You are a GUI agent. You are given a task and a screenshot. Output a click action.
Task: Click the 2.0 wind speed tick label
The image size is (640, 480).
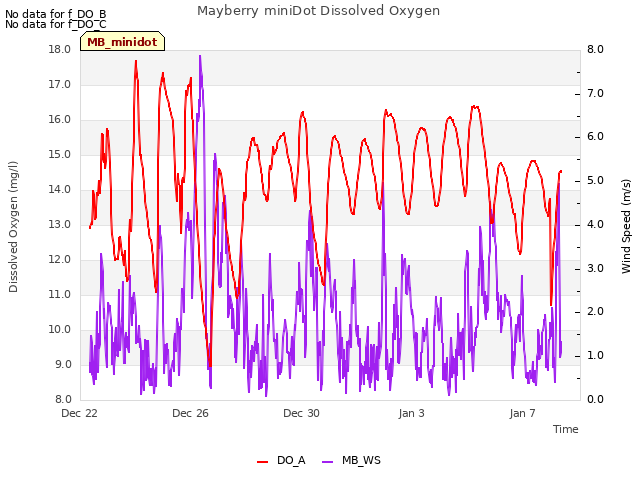point(595,312)
